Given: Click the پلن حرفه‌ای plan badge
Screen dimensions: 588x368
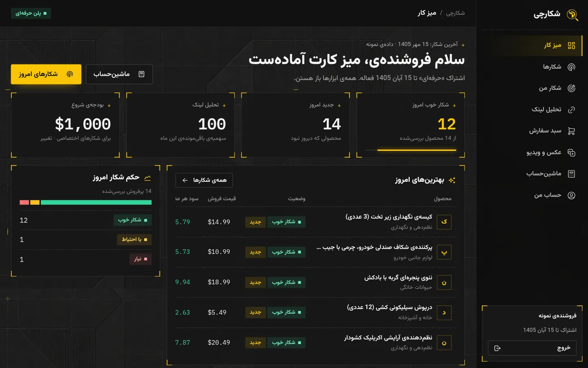Looking at the screenshot, I should tap(31, 13).
